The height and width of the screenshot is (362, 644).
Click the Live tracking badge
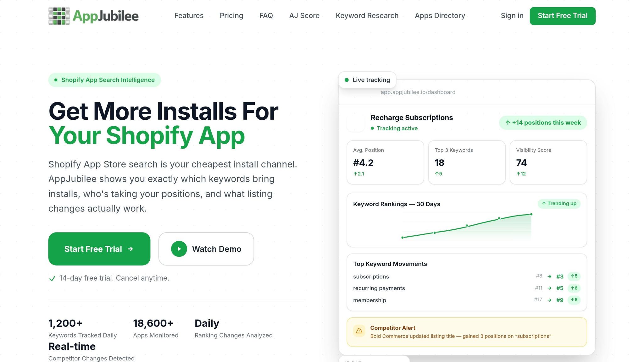[x=367, y=80]
